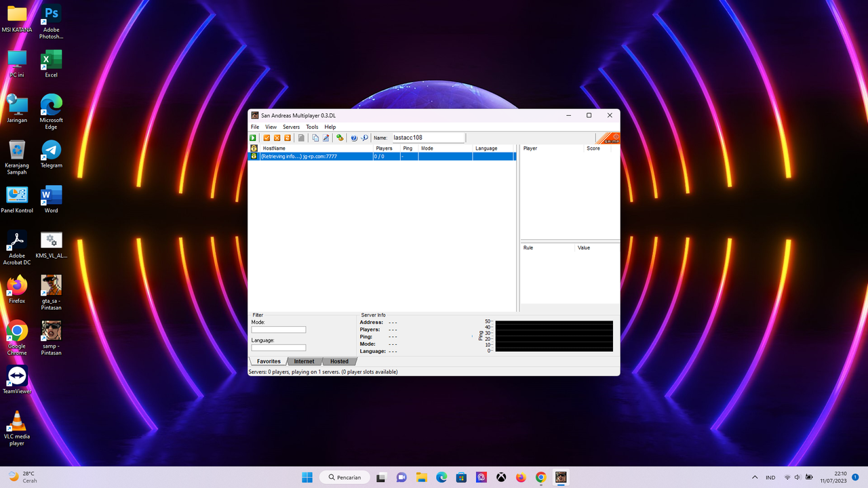
Task: Open the File menu
Action: 255,127
